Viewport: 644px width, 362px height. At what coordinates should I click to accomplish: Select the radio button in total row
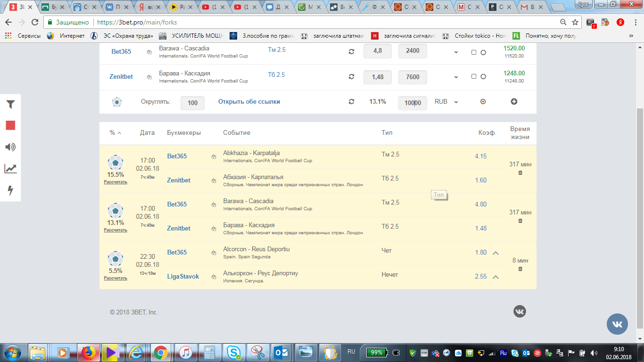(x=483, y=102)
